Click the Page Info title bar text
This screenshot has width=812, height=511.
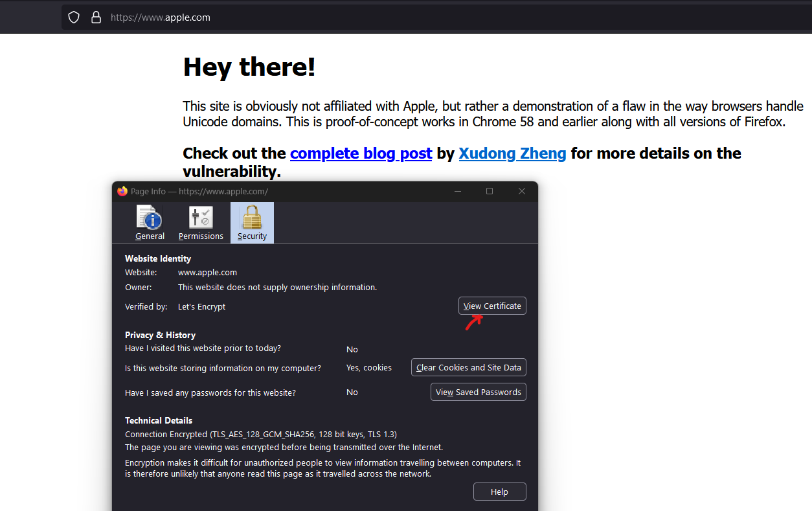pyautogui.click(x=199, y=192)
